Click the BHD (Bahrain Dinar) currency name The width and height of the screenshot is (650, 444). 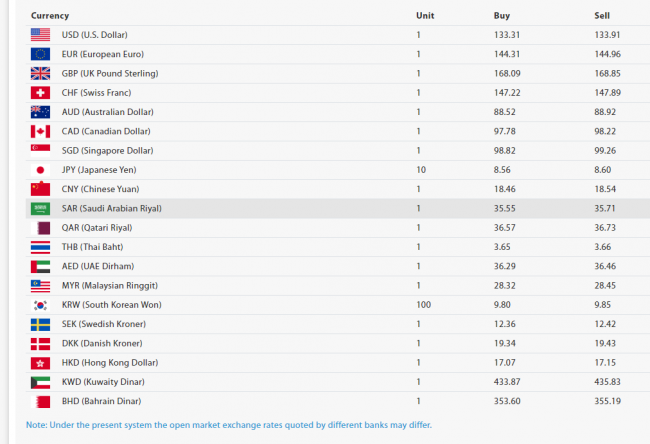click(x=102, y=401)
